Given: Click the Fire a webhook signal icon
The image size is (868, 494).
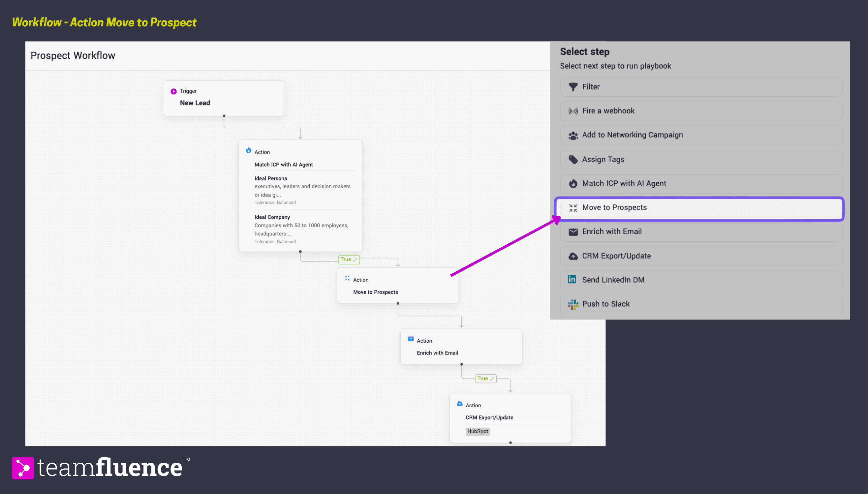Looking at the screenshot, I should click(x=573, y=111).
